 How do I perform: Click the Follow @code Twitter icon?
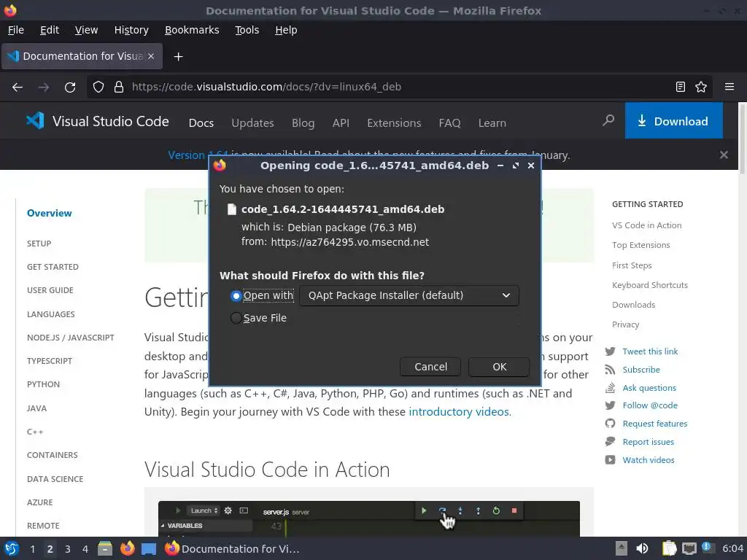pos(611,405)
